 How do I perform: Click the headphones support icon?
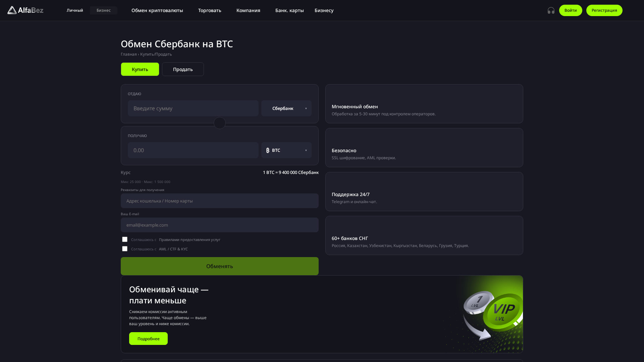(551, 10)
